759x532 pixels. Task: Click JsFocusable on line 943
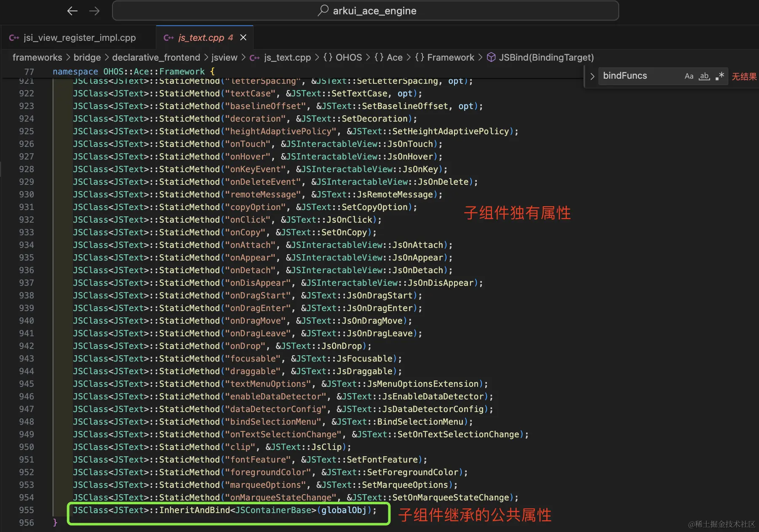364,359
